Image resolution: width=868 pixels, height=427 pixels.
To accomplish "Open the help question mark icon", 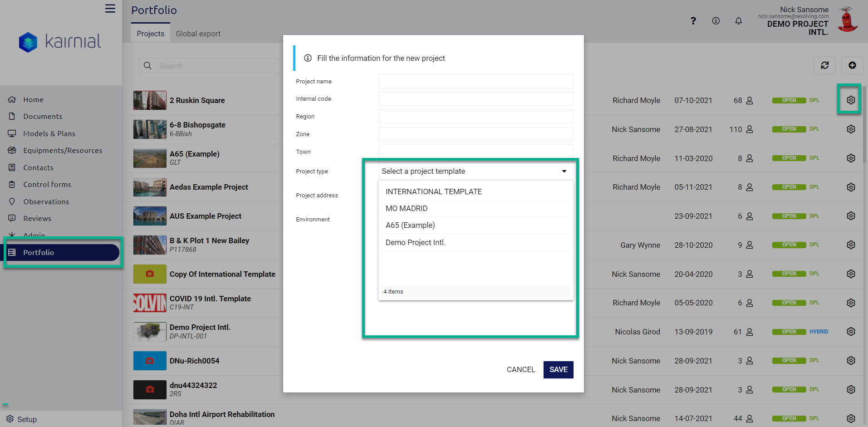I will coord(693,21).
